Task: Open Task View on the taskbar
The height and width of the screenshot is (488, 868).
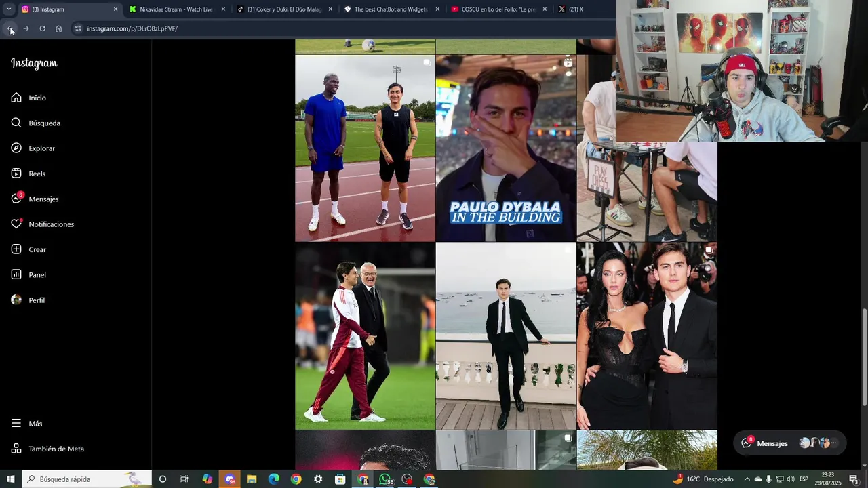Action: click(184, 479)
